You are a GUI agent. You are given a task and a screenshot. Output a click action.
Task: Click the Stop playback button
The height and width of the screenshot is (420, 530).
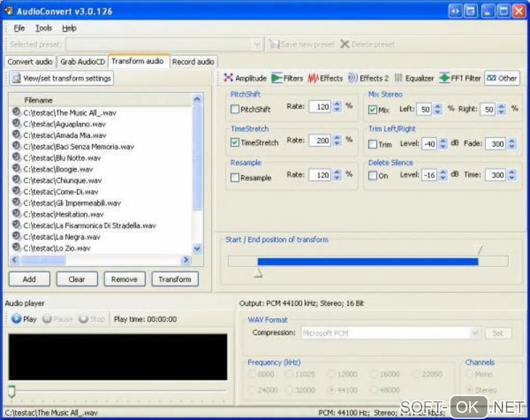92,319
